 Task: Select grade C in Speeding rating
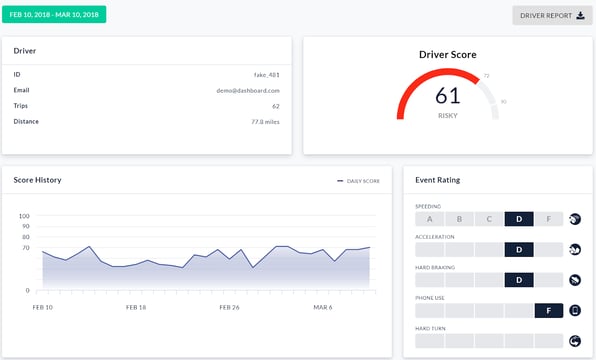point(489,219)
